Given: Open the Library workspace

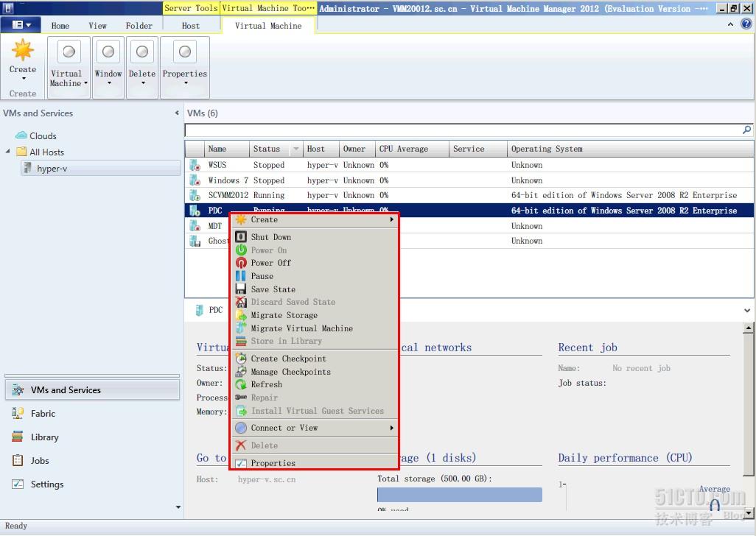Looking at the screenshot, I should (91, 437).
